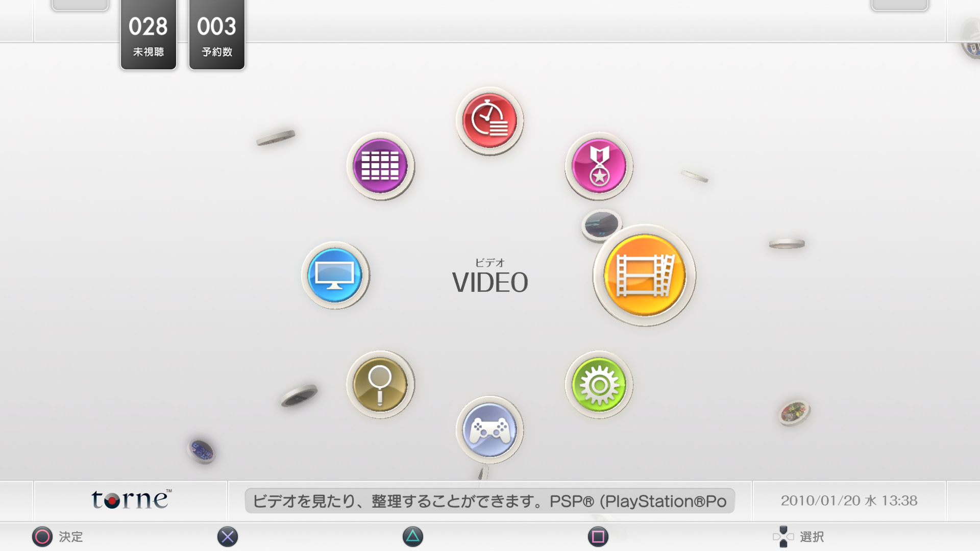Select the green gear settings icon
The height and width of the screenshot is (551, 980).
599,385
